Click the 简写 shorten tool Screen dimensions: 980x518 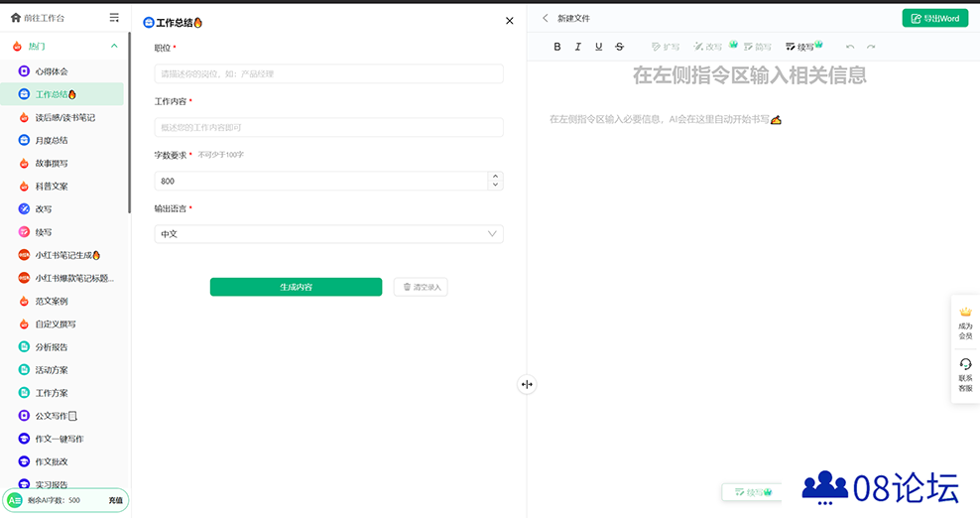758,47
